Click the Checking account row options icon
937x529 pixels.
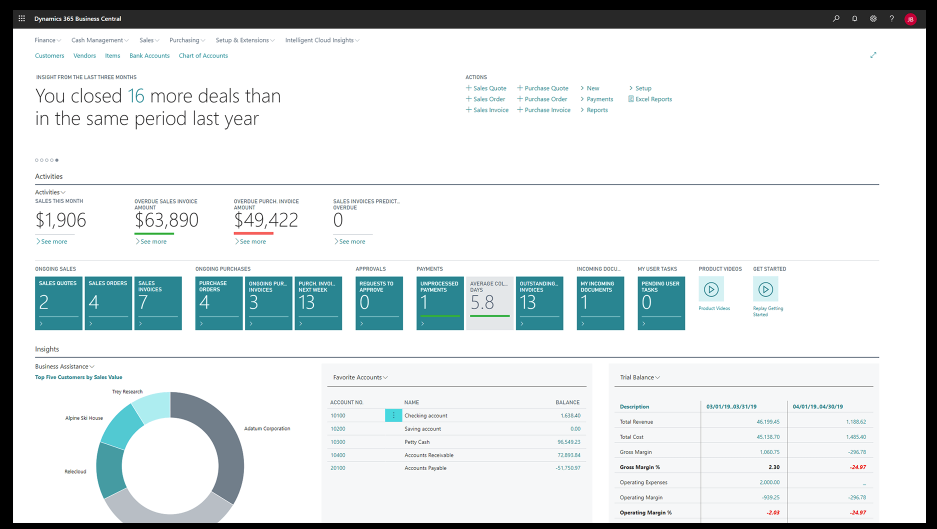[393, 415]
